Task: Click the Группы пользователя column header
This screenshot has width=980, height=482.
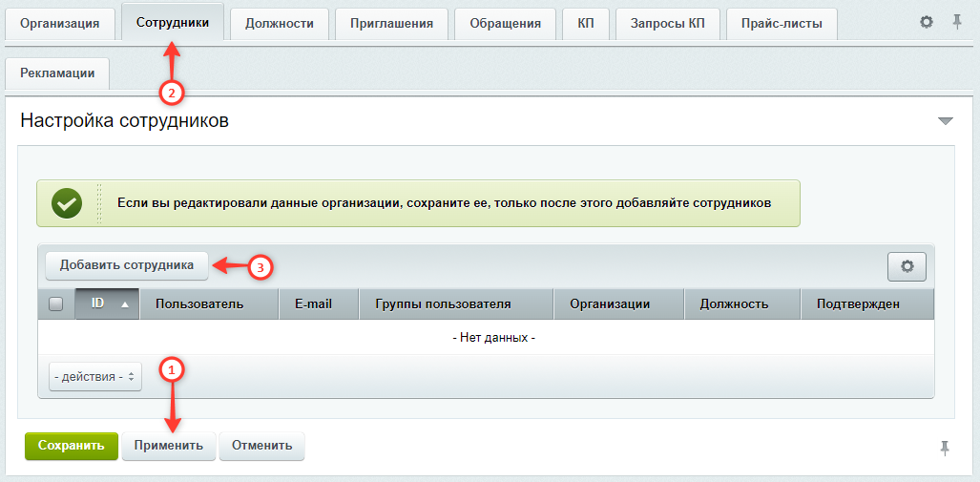Action: (456, 304)
